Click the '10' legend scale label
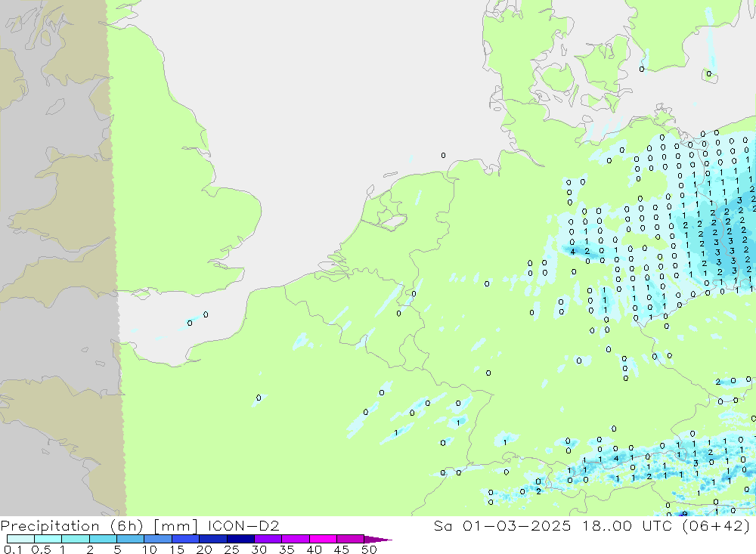The height and width of the screenshot is (554, 756). [150, 549]
